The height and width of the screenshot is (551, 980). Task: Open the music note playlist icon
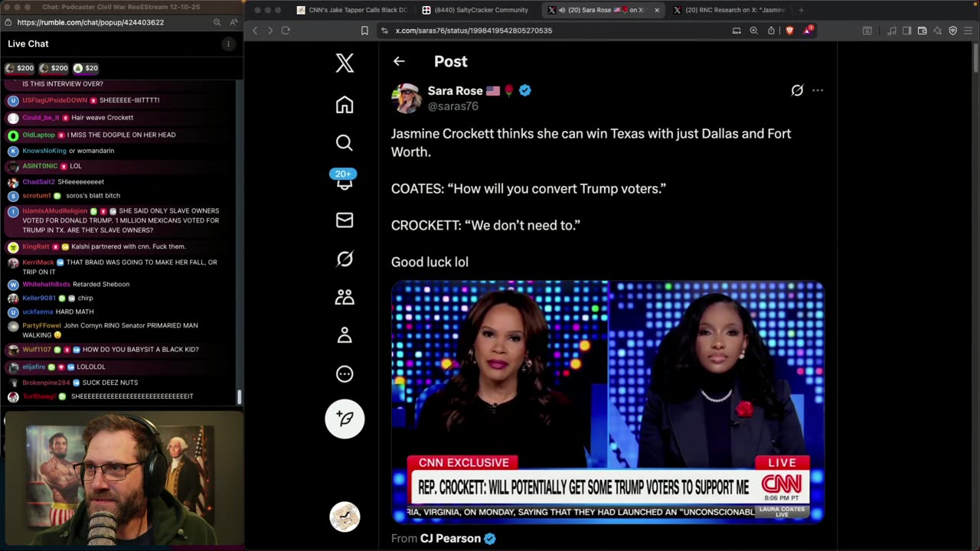click(x=892, y=31)
